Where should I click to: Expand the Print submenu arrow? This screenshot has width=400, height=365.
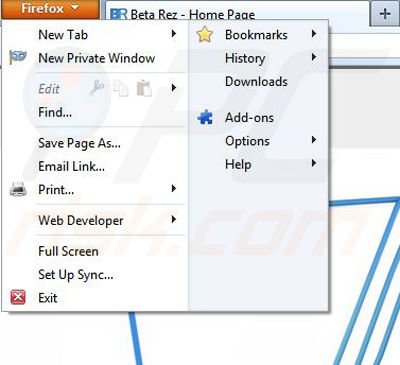pyautogui.click(x=174, y=189)
